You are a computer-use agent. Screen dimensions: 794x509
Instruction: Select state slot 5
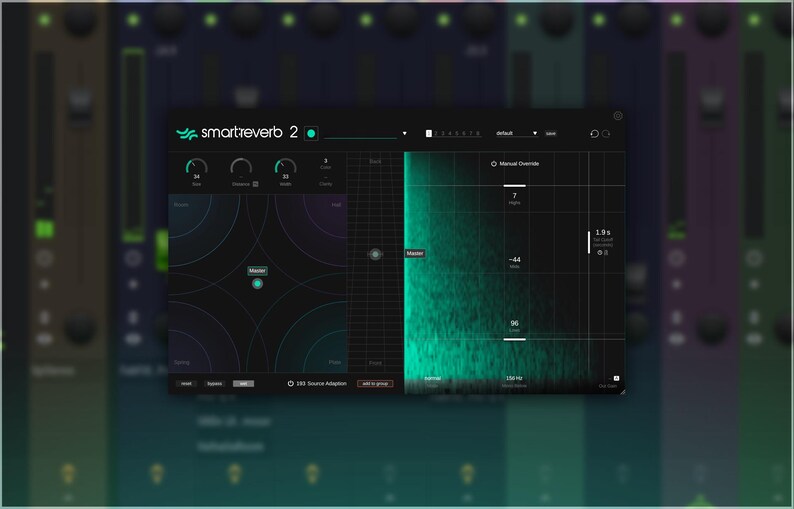click(x=457, y=134)
